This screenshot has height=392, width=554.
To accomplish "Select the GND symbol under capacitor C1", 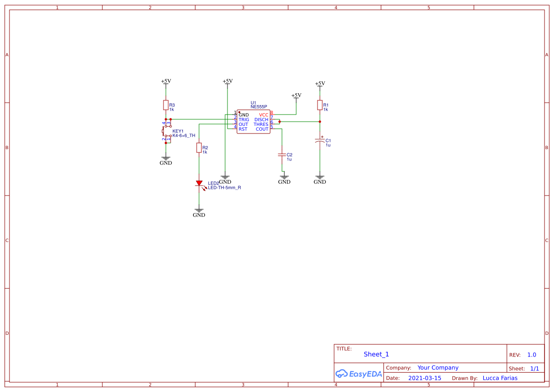I will tap(320, 179).
